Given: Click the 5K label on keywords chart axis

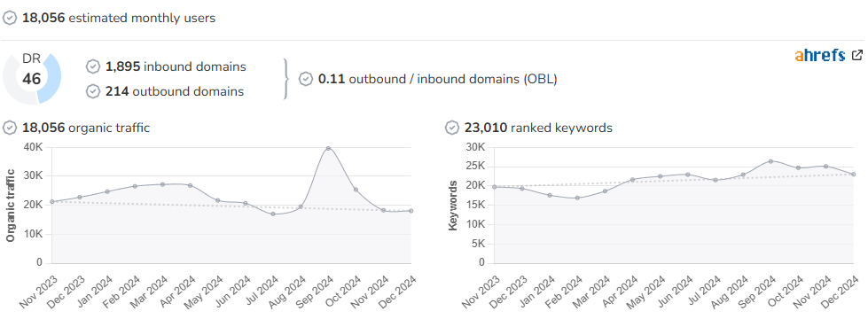Looking at the screenshot, I should (478, 244).
